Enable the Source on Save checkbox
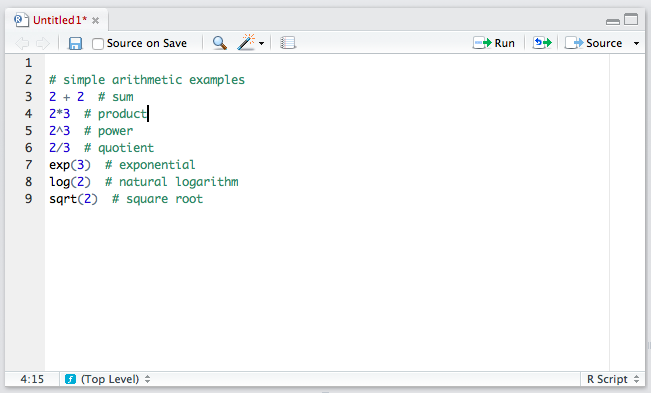Image resolution: width=651 pixels, height=393 pixels. pos(98,44)
